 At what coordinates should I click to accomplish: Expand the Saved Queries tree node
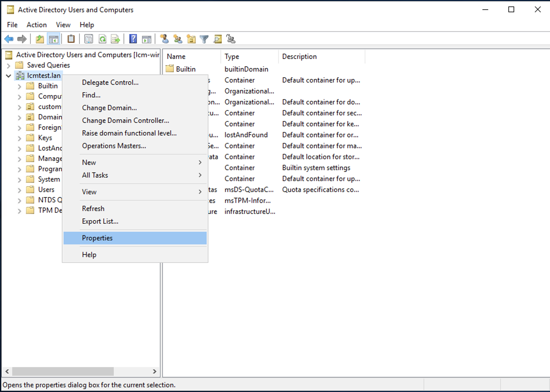pyautogui.click(x=9, y=65)
